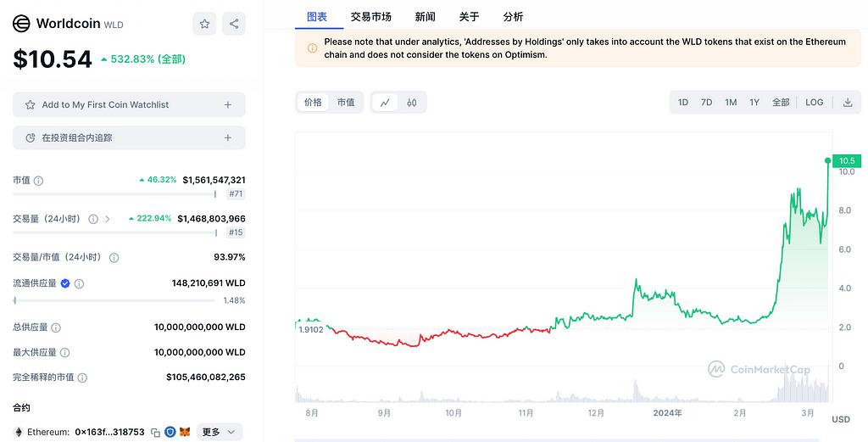
Task: Open the info icon next to 市值
Action: (x=38, y=181)
